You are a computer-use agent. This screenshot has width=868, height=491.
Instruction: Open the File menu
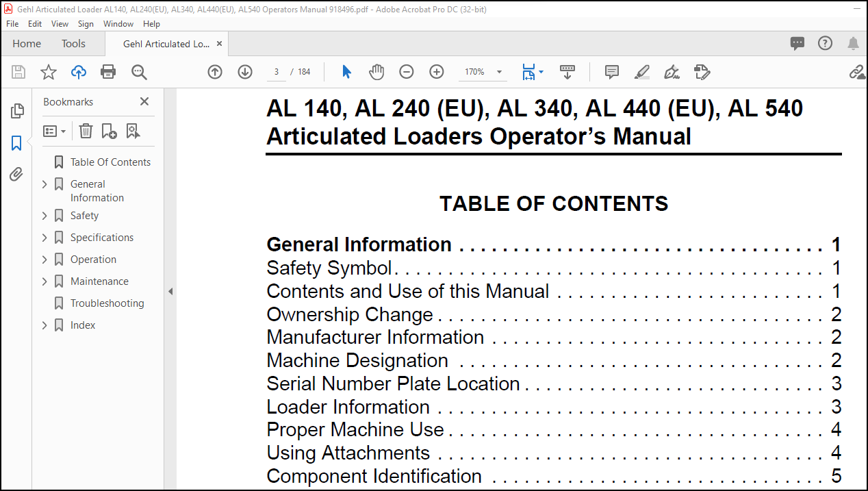click(x=13, y=24)
